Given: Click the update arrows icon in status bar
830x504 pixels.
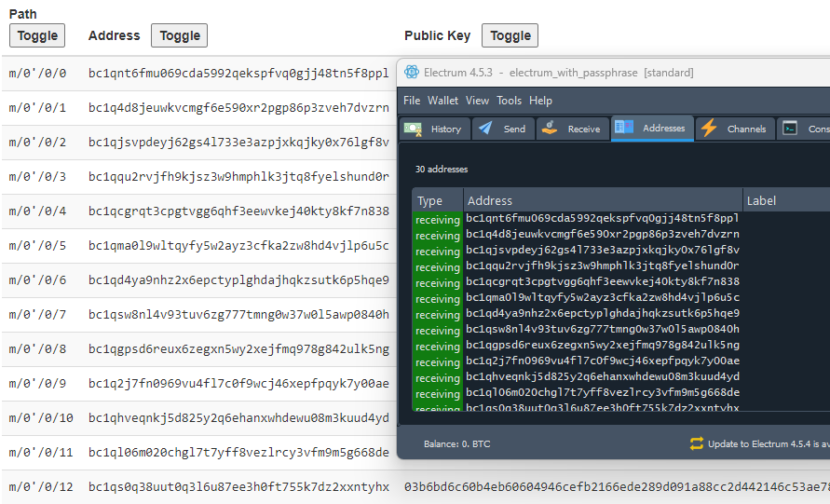Looking at the screenshot, I should click(x=697, y=443).
